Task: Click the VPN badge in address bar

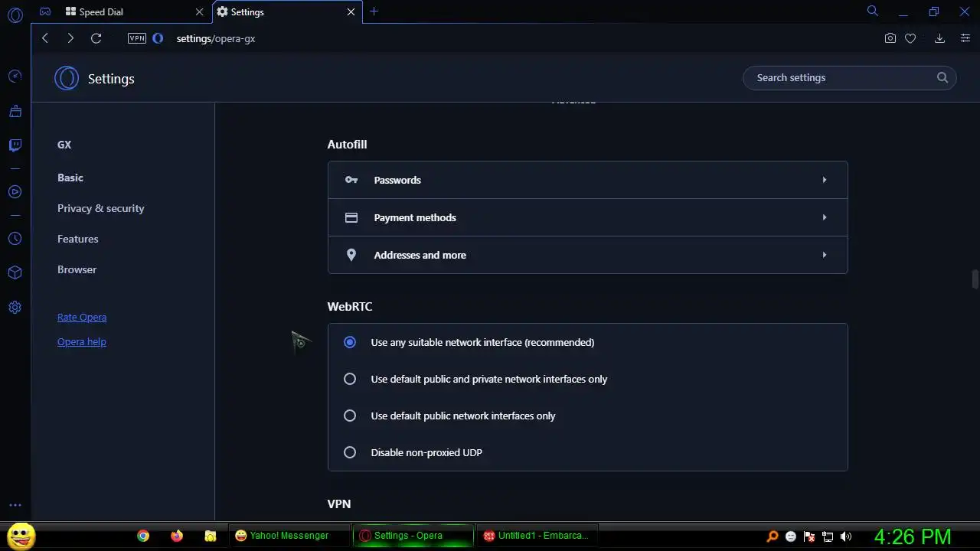Action: pyautogui.click(x=137, y=38)
